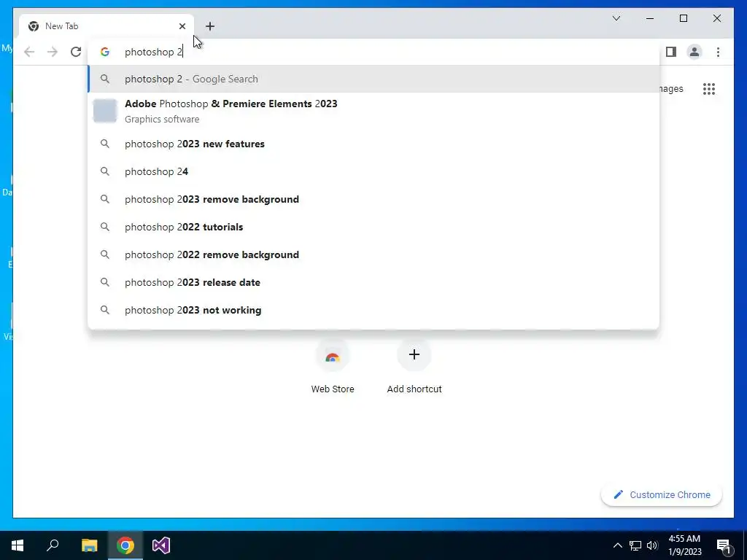This screenshot has height=560, width=747.
Task: Select 'photoshop 2 - Google Search' suggestion
Action: click(374, 79)
